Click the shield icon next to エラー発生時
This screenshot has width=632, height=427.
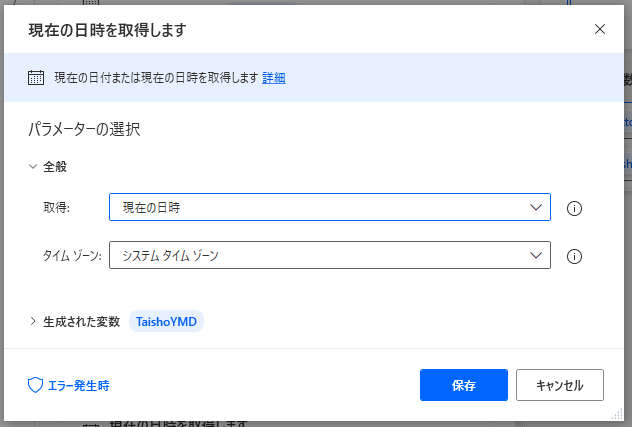[35, 385]
